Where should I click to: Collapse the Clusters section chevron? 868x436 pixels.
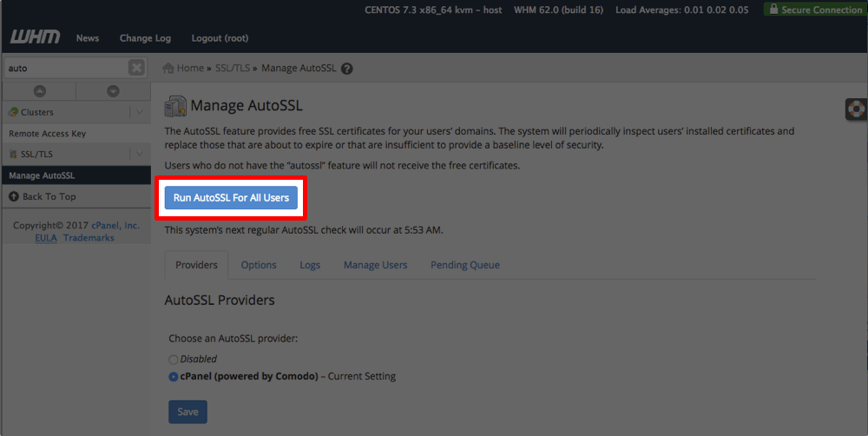click(140, 112)
